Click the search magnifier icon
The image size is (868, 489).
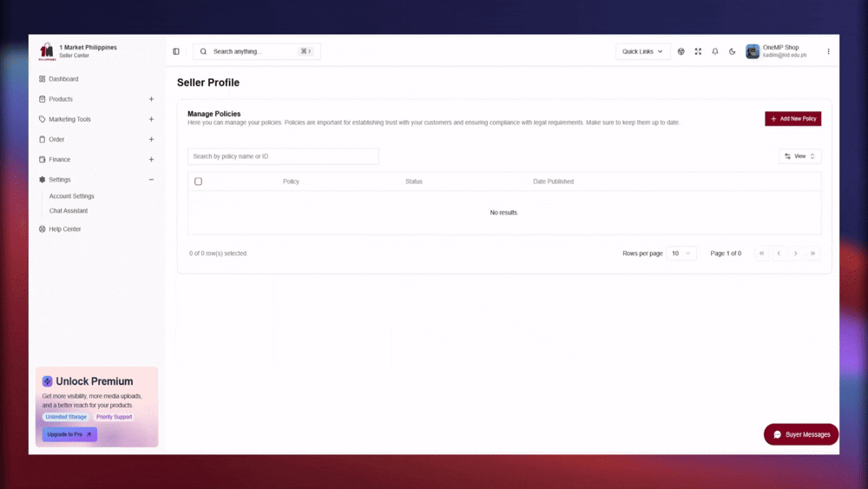(x=203, y=51)
